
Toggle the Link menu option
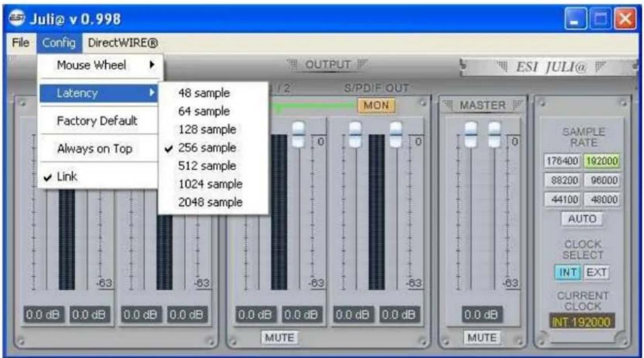pyautogui.click(x=98, y=176)
